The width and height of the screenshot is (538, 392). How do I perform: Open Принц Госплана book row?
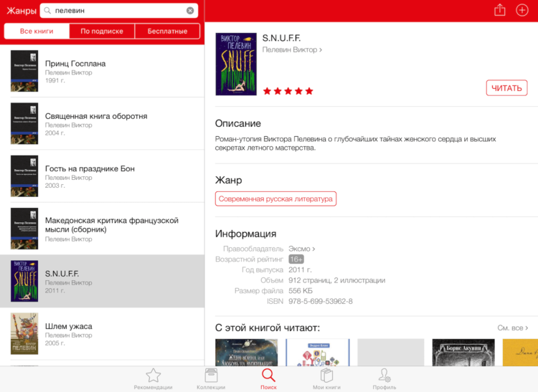click(x=103, y=71)
